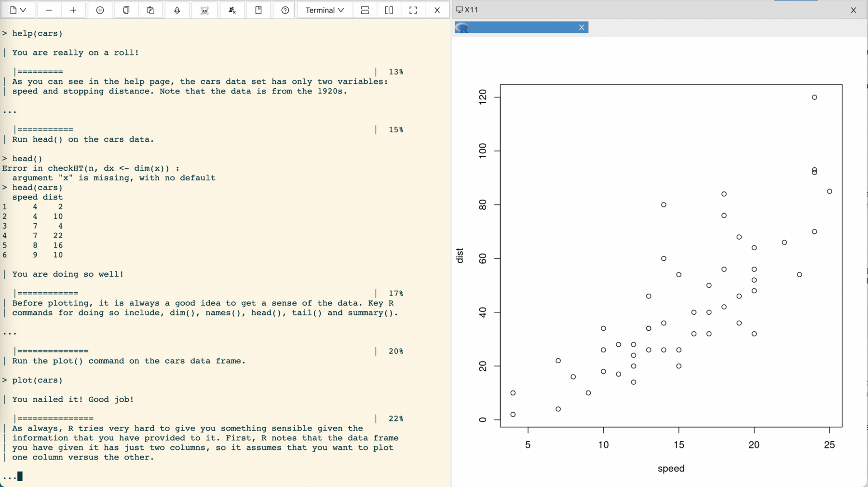Copy text using the copy toolbar icon
868x487 pixels.
[x=125, y=10]
